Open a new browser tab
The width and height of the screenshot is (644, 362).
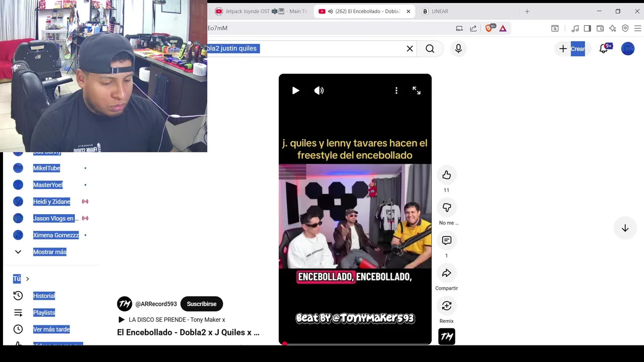527,11
